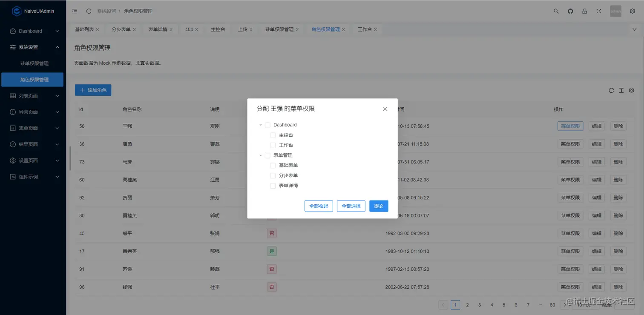The height and width of the screenshot is (315, 644).
Task: Collapse the 表单管理 tree node arrow
Action: [261, 155]
